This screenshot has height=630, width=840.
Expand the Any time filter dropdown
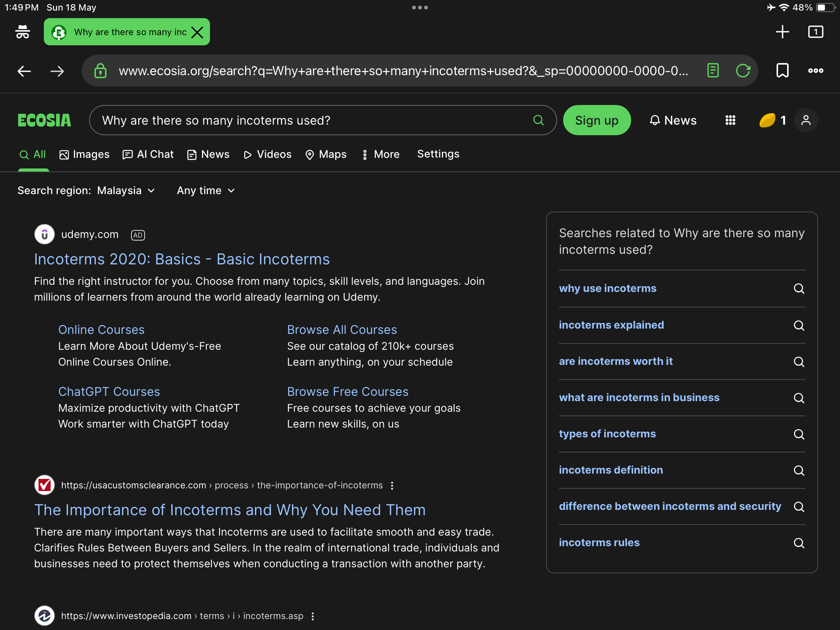pyautogui.click(x=206, y=191)
